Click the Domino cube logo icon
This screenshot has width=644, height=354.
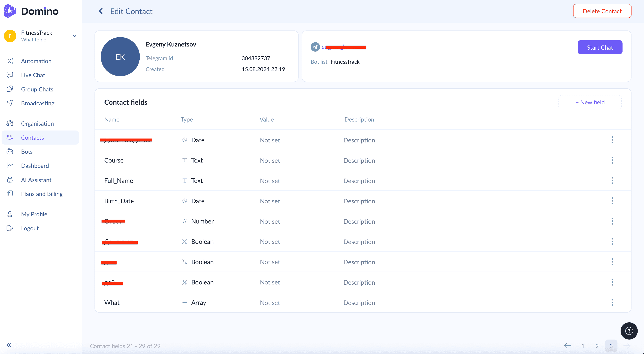point(10,11)
